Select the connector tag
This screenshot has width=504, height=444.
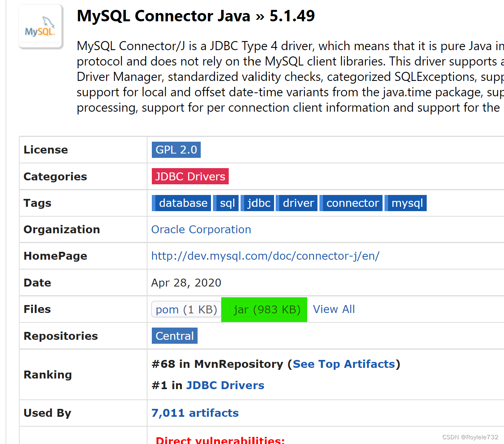coord(352,203)
